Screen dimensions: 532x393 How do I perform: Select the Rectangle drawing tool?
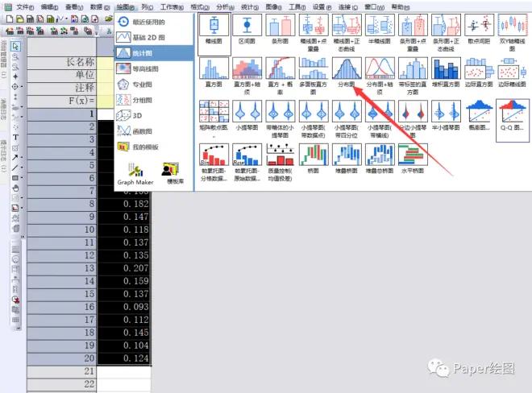(15, 178)
